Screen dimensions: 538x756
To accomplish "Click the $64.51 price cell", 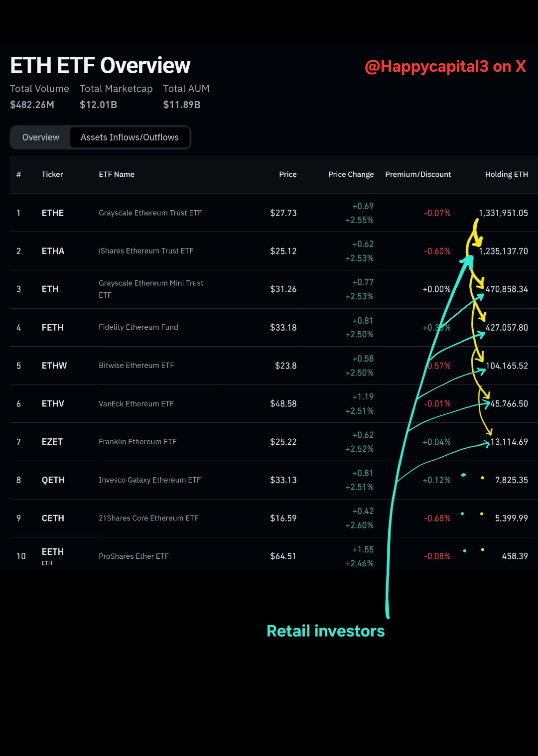I will click(283, 556).
